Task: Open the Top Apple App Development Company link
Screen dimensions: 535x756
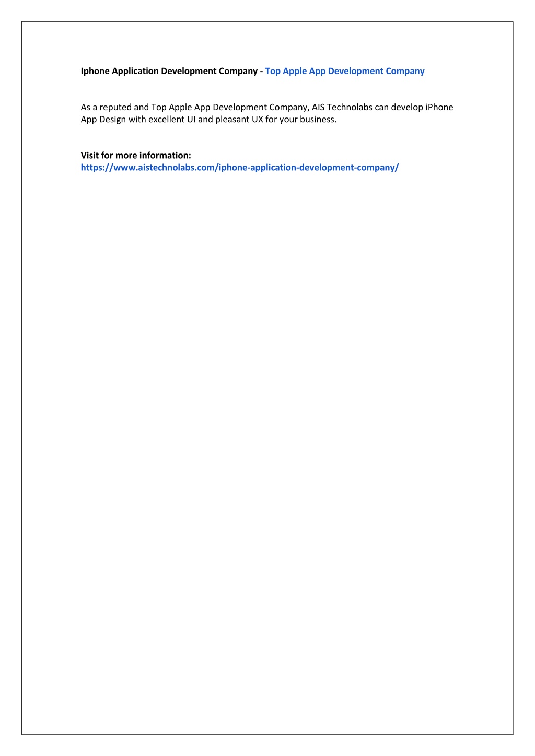Action: [345, 71]
